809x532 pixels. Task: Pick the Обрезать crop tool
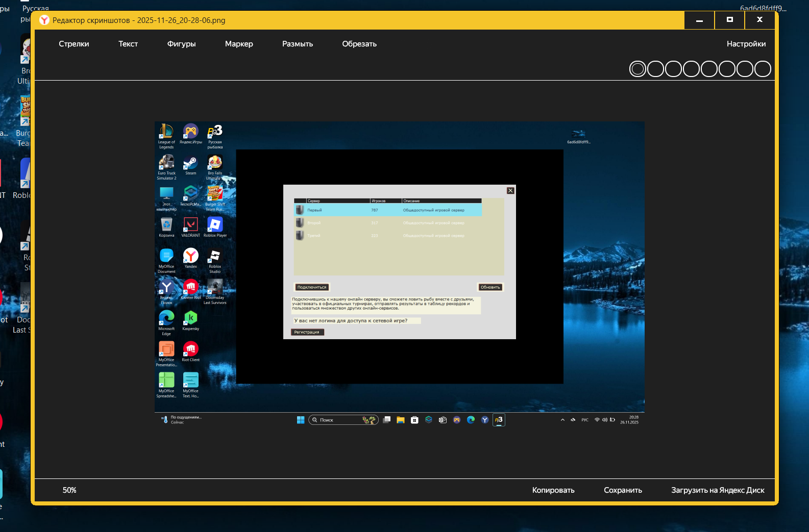point(359,44)
